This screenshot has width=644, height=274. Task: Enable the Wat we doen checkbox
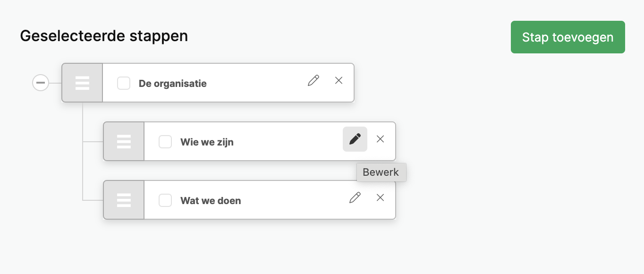coord(165,200)
